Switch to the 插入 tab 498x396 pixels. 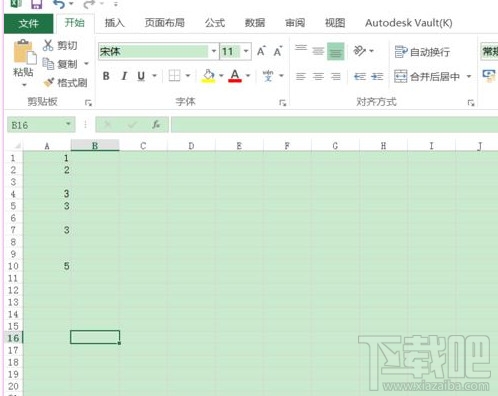[x=114, y=23]
